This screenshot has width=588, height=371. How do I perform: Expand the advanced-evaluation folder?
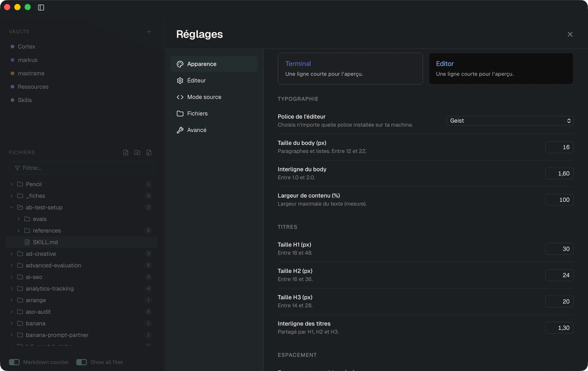click(12, 265)
